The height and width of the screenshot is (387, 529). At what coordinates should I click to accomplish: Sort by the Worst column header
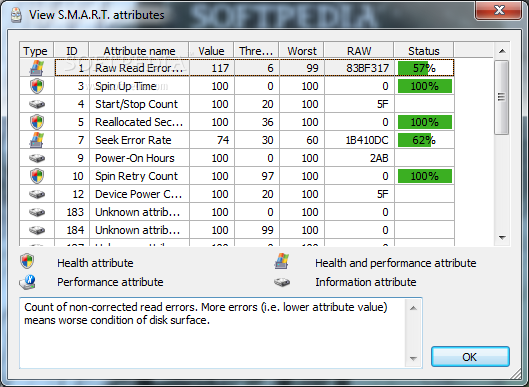point(301,51)
